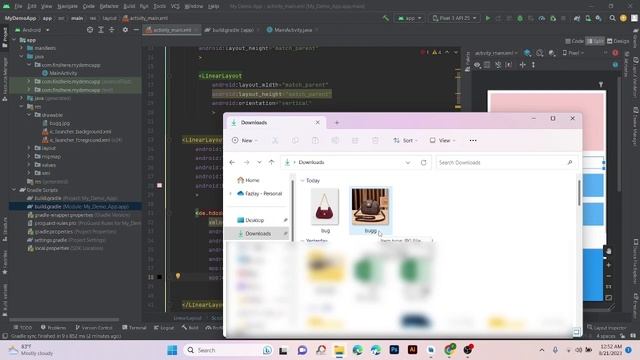
Task: Open address bar history dropdown in Explorer
Action: click(x=408, y=162)
